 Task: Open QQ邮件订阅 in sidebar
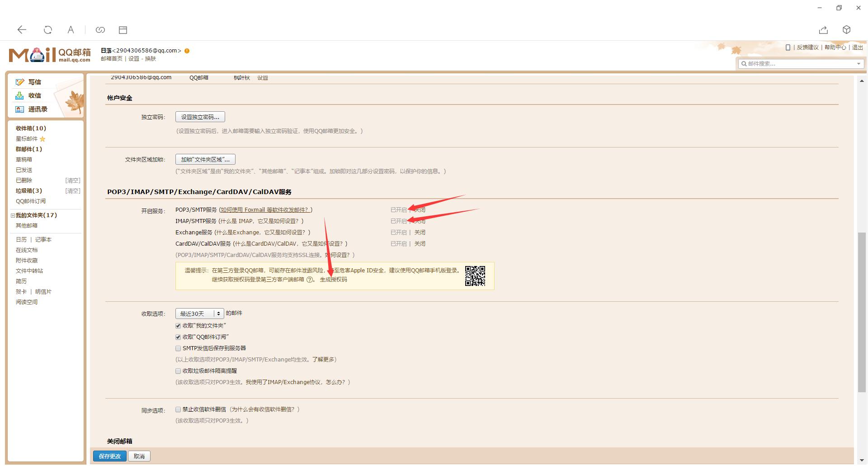31,201
